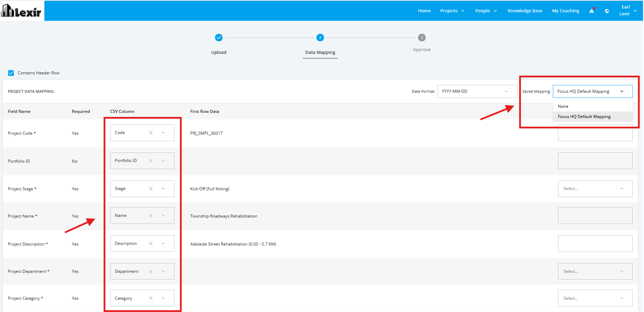Open the Description column dropdown arrow
The width and height of the screenshot is (644, 312).
point(163,243)
